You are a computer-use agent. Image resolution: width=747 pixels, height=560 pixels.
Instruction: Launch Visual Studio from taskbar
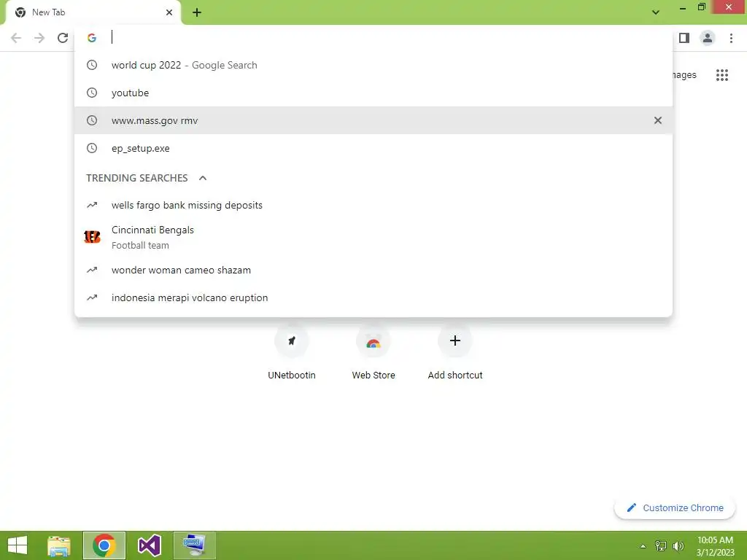149,545
